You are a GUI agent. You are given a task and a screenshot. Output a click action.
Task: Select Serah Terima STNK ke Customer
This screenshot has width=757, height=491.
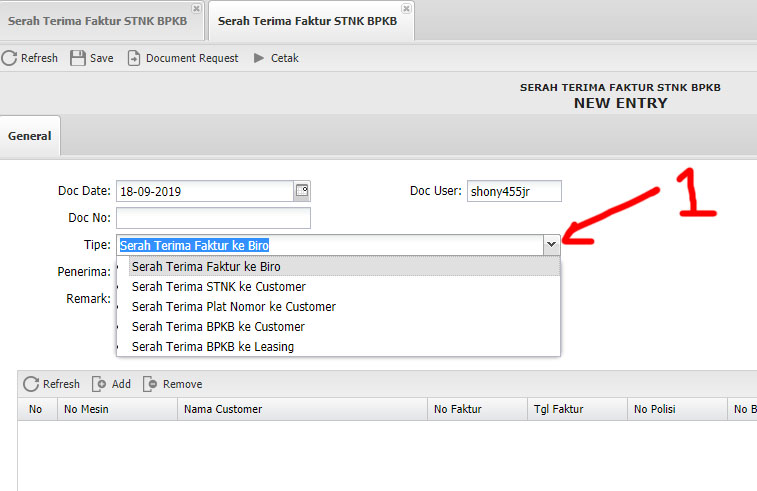(218, 287)
